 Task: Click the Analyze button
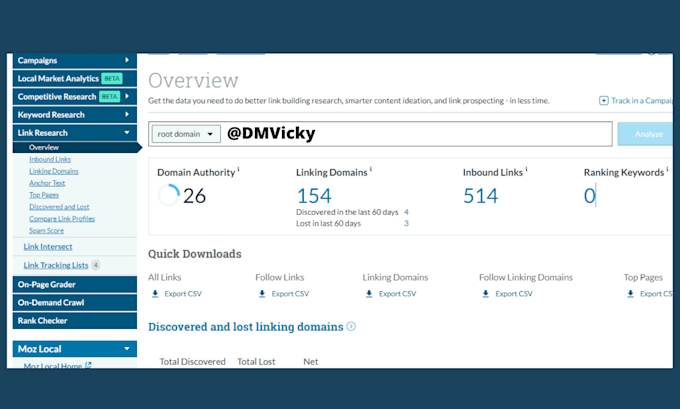click(x=645, y=134)
